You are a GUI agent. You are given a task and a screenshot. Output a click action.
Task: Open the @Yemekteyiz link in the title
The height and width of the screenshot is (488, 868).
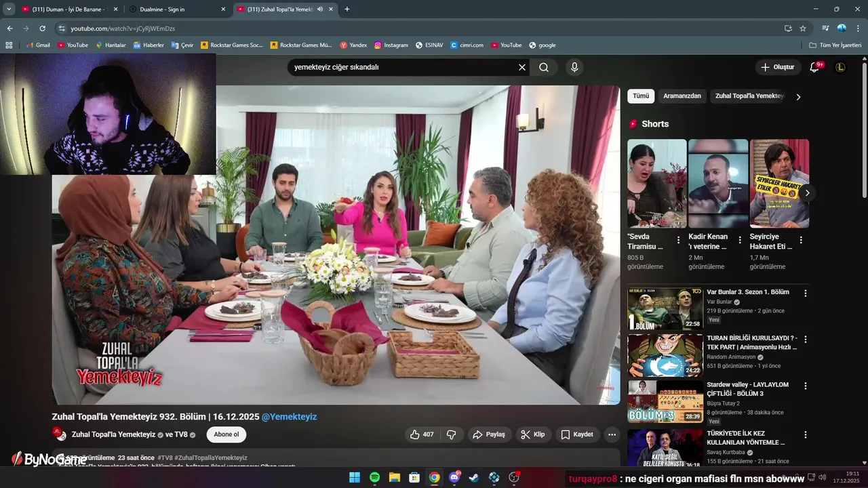tap(289, 417)
